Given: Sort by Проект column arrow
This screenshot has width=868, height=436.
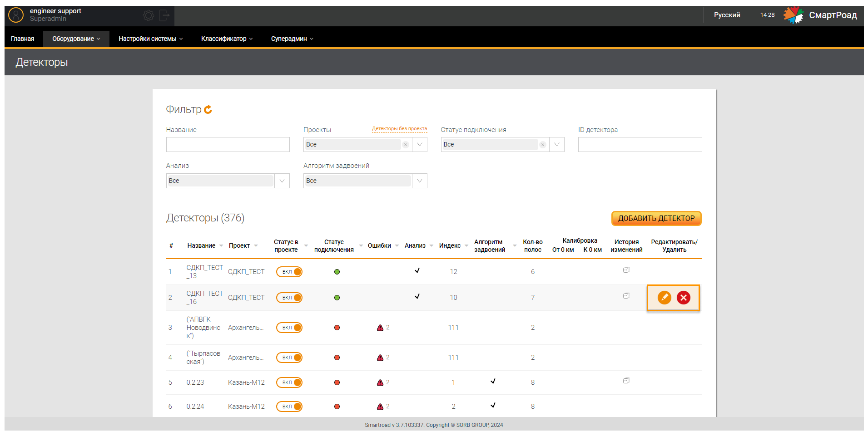Looking at the screenshot, I should pos(256,246).
